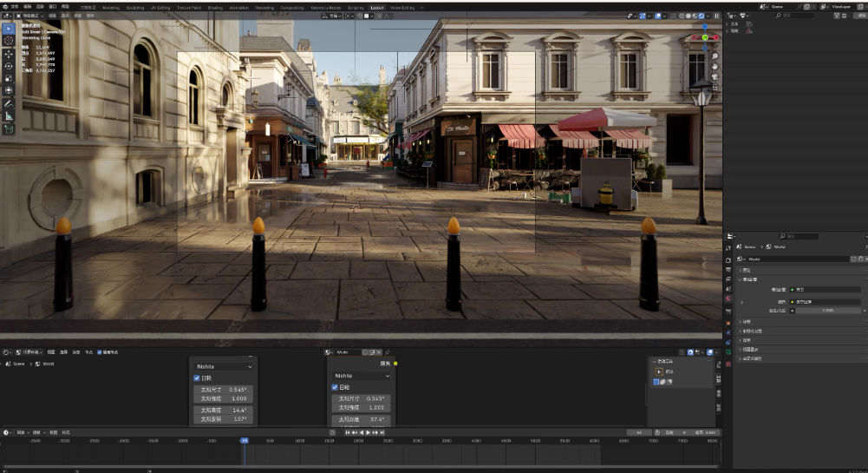
Task: Click the sun size 0.545° field in left node
Action: click(224, 390)
